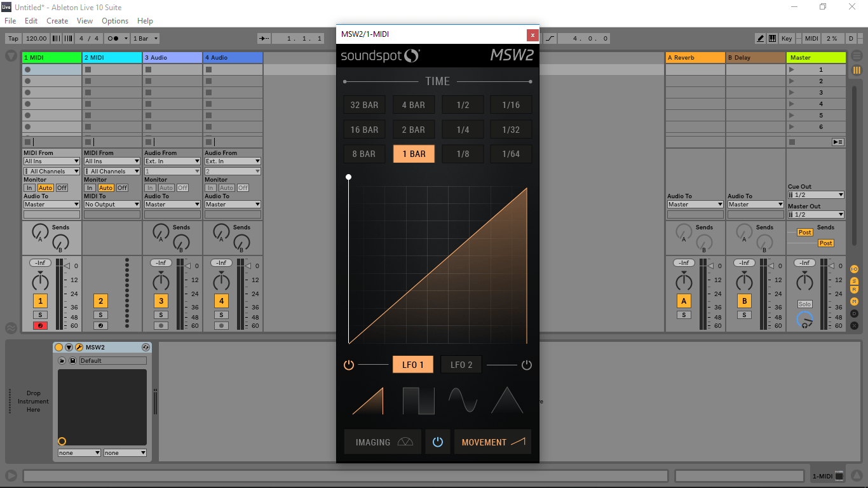The image size is (868, 488).
Task: Switch to the LFO 2 tab
Action: (x=461, y=364)
